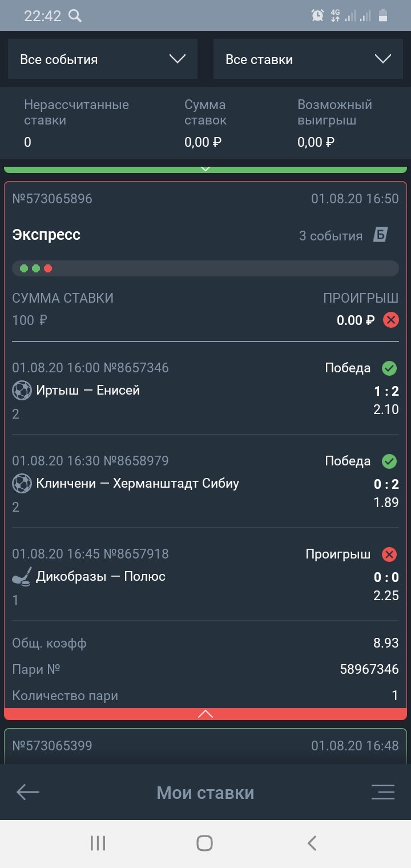Tap the green checkmark for Иртыш — Енисей
The image size is (411, 868).
pos(389,368)
